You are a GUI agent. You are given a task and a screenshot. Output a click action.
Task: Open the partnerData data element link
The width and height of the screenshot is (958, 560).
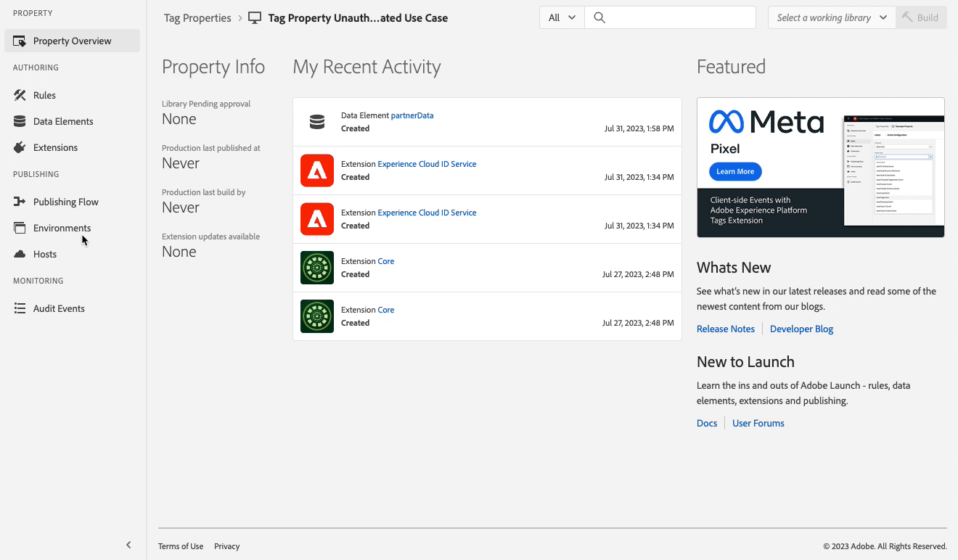pos(412,115)
